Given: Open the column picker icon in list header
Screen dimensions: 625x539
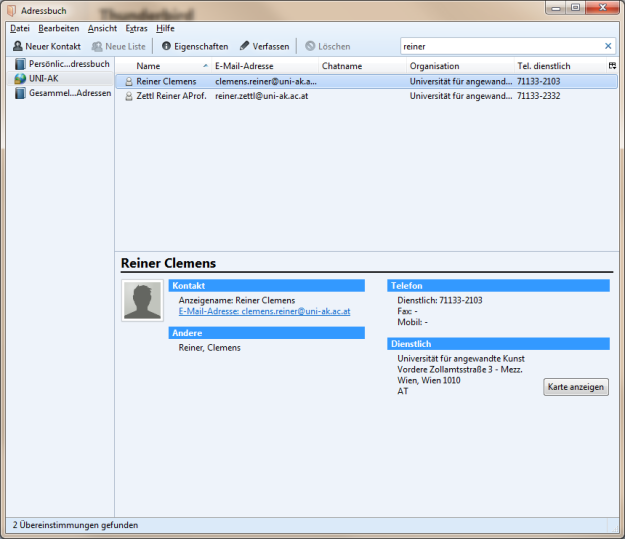Looking at the screenshot, I should (x=612, y=66).
